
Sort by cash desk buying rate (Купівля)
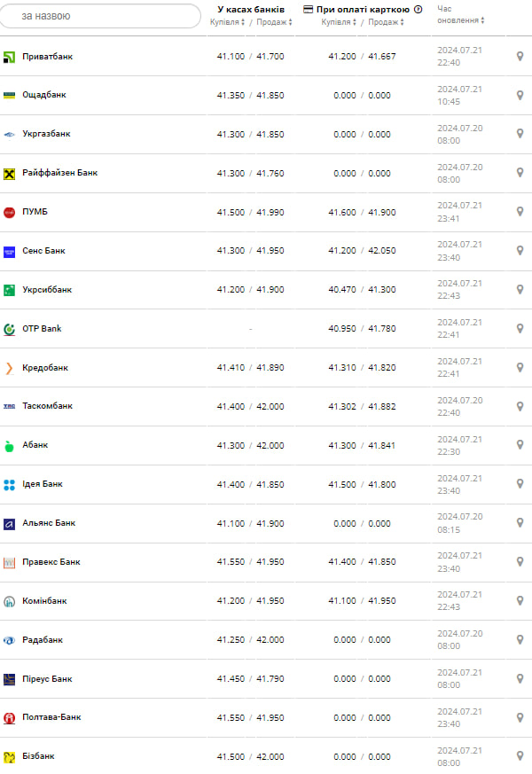click(x=225, y=22)
